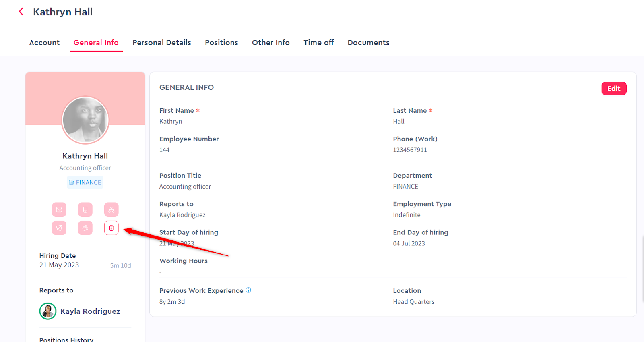Open the Positions tab
Image resolution: width=644 pixels, height=342 pixels.
[x=221, y=43]
